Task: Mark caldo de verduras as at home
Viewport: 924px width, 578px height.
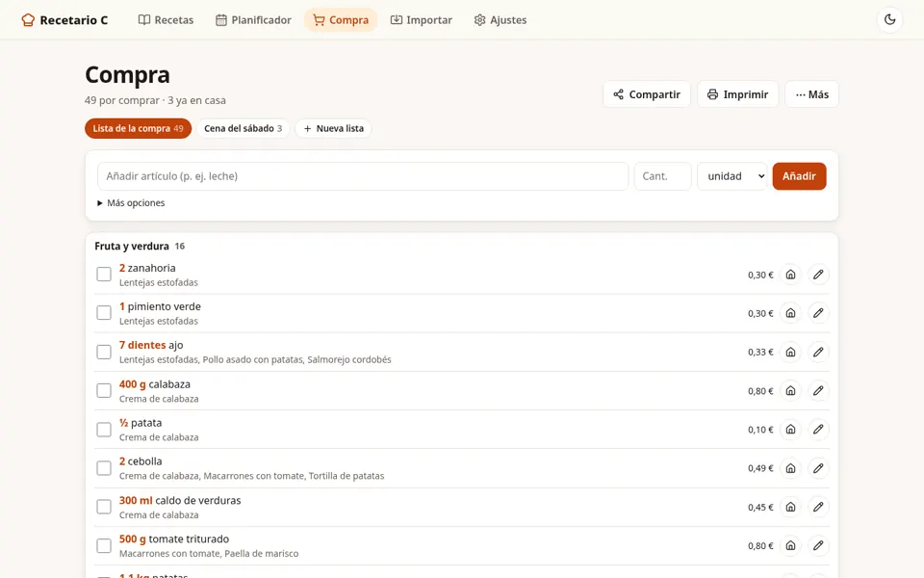Action: (x=790, y=507)
